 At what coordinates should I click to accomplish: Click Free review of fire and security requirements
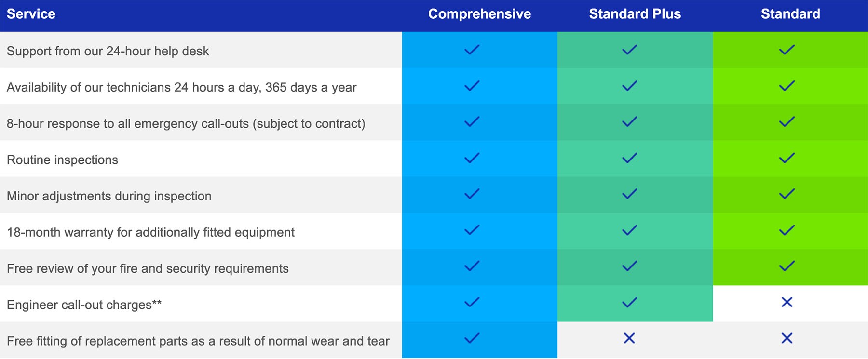click(148, 268)
